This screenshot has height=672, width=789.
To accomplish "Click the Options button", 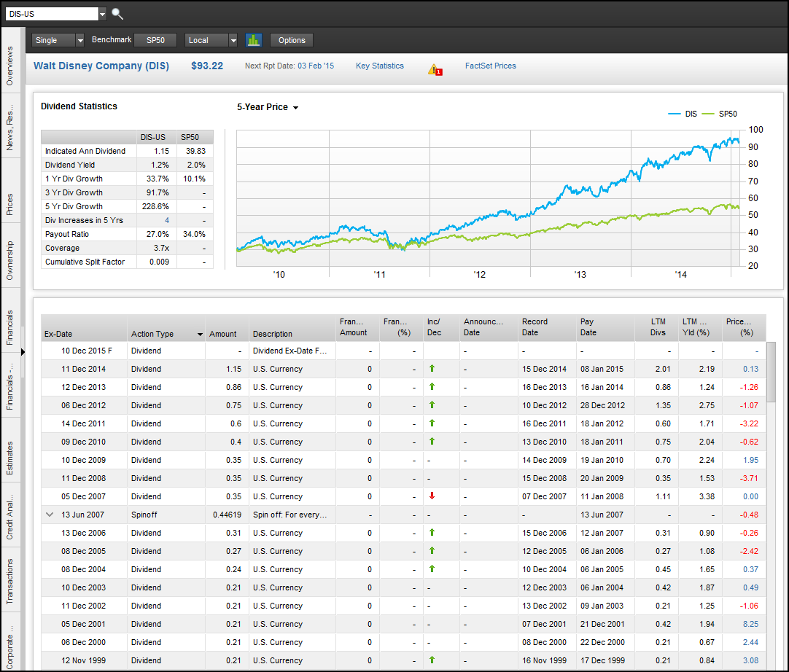I will coord(291,40).
